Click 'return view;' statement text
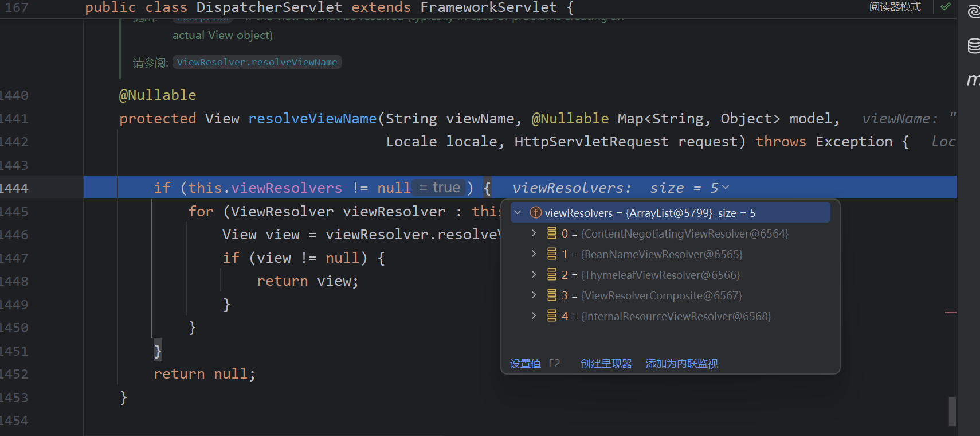980x436 pixels. 308,281
